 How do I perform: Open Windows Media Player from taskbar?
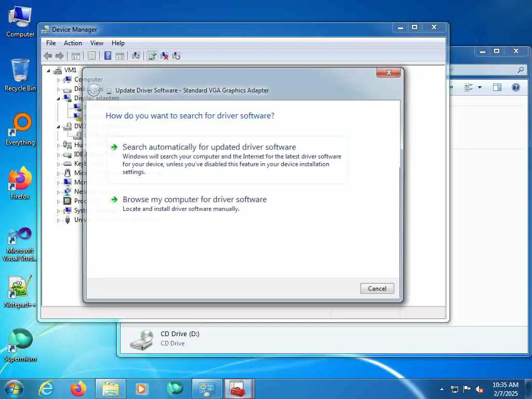pos(141,389)
